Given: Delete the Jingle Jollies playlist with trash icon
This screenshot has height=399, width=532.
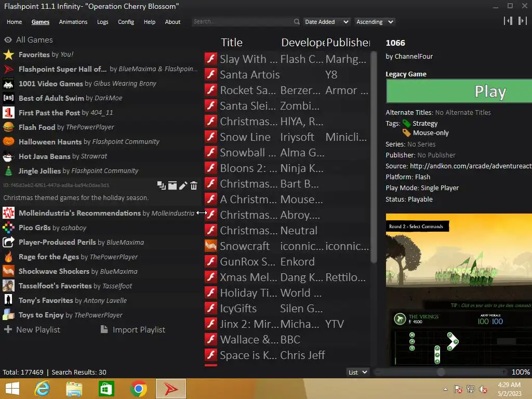Looking at the screenshot, I should pos(194,185).
